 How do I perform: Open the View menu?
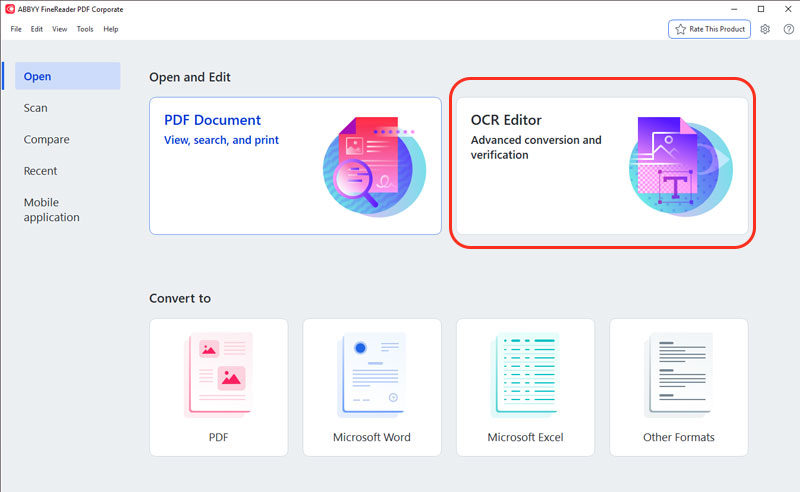[60, 29]
